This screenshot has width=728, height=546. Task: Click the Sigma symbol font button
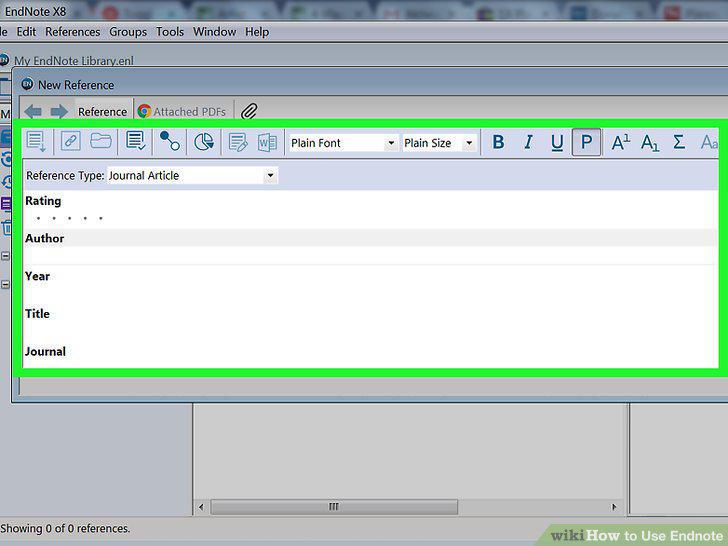(679, 142)
